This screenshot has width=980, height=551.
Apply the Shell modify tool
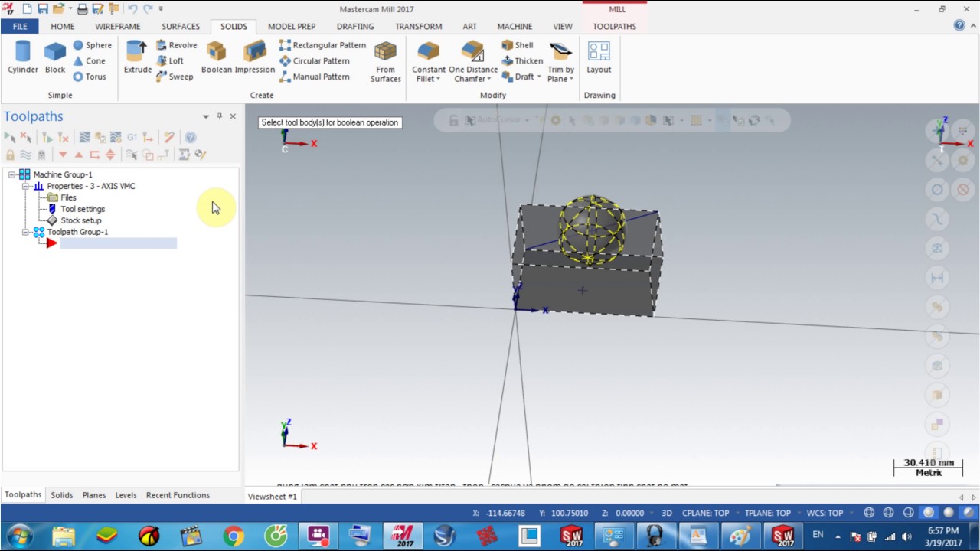click(518, 45)
